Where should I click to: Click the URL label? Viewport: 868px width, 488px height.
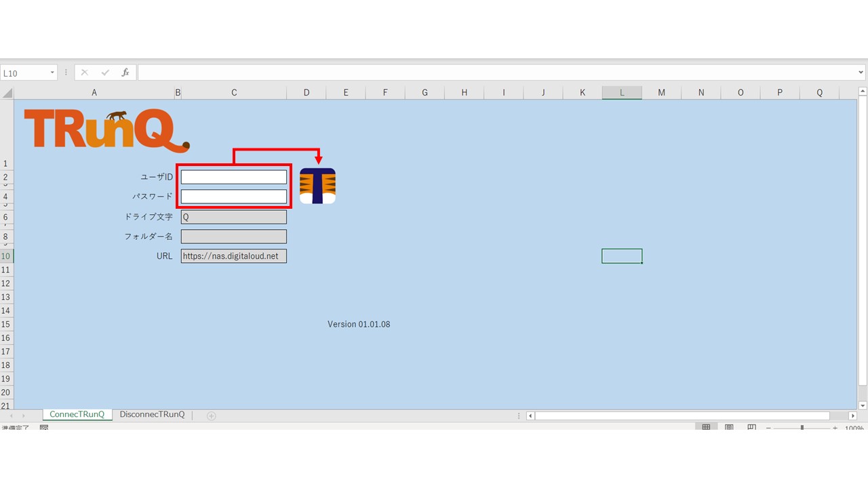tap(164, 256)
